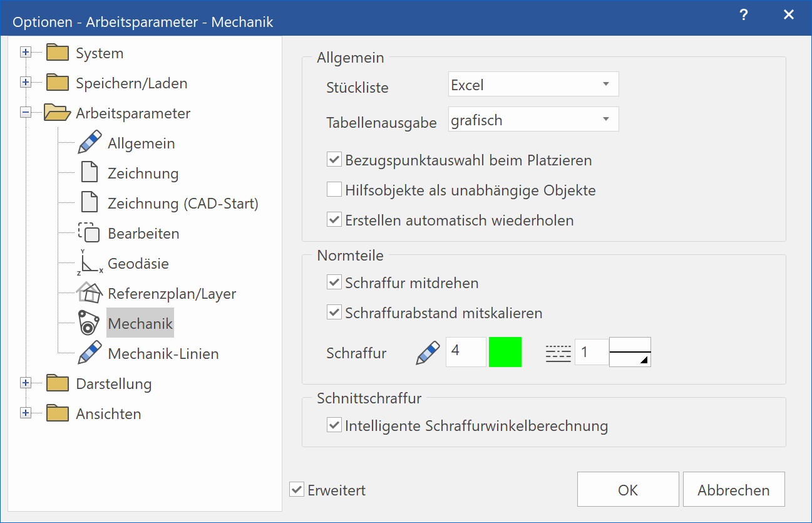Open Bearbeiten settings page
Viewport: 812px width, 523px height.
[143, 234]
